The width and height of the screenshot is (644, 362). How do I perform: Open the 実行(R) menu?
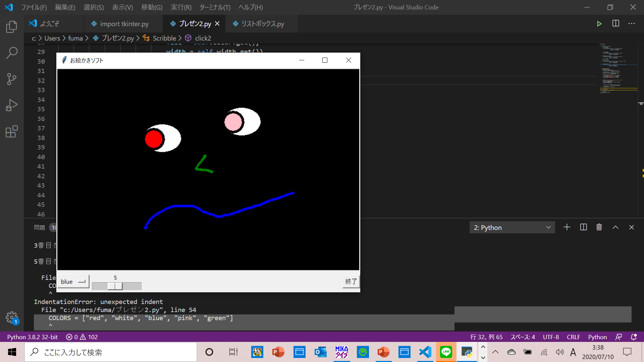(181, 7)
